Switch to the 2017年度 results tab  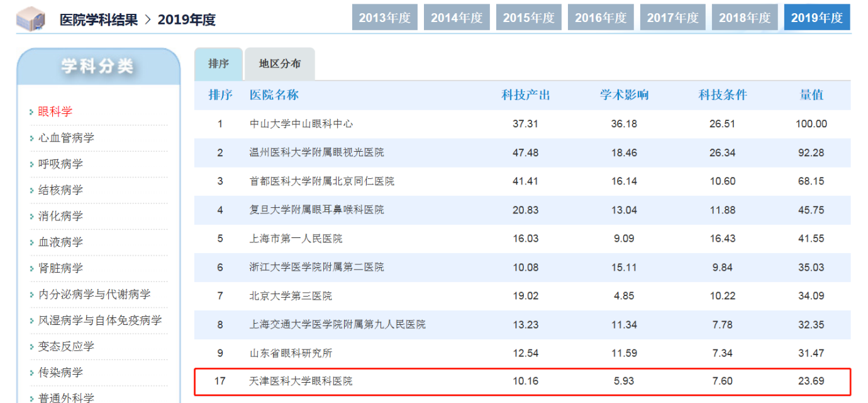[x=673, y=18]
